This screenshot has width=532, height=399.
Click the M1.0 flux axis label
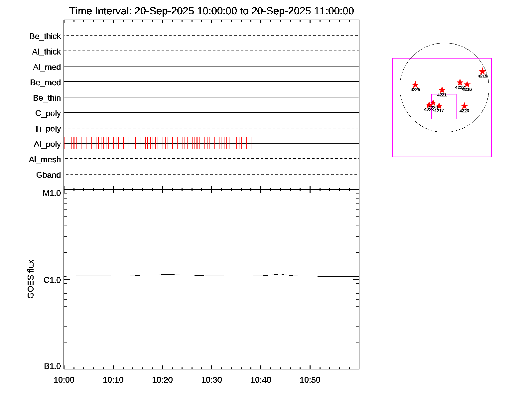52,193
